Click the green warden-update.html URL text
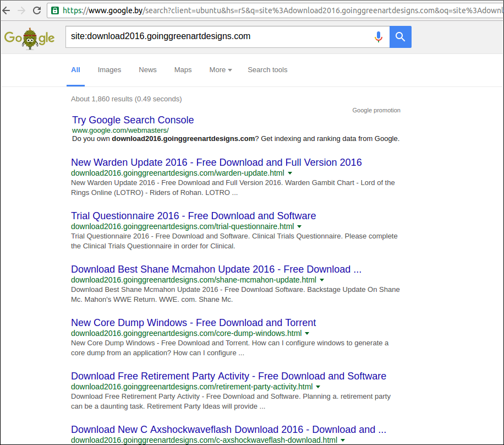 [177, 173]
